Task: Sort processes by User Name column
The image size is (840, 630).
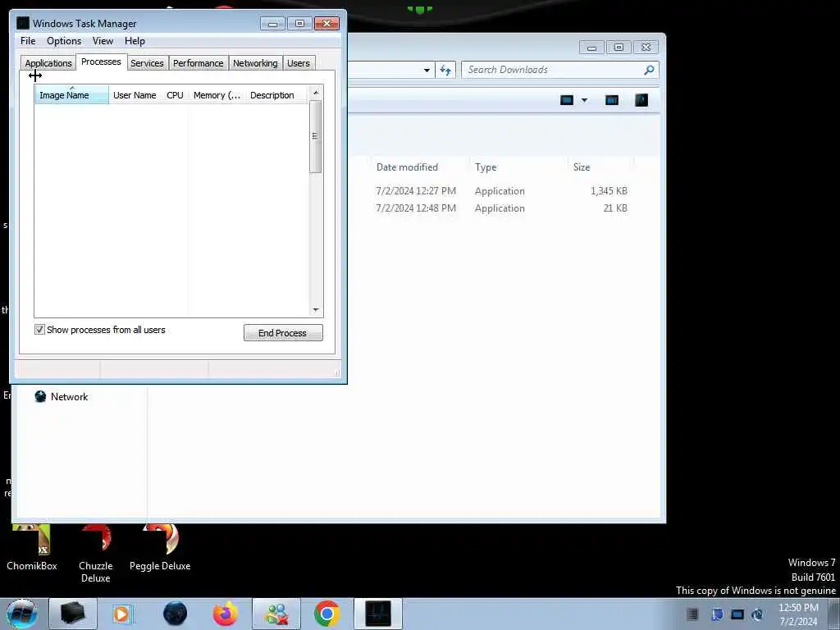Action: pos(135,95)
